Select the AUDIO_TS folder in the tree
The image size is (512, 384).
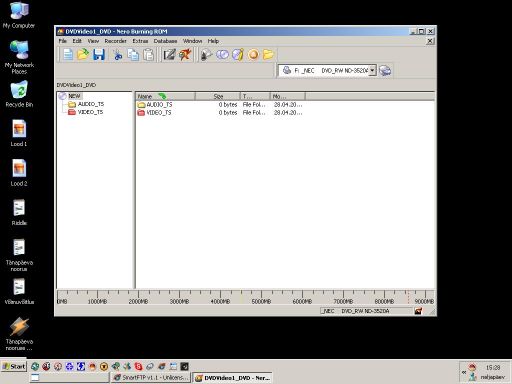pos(91,104)
